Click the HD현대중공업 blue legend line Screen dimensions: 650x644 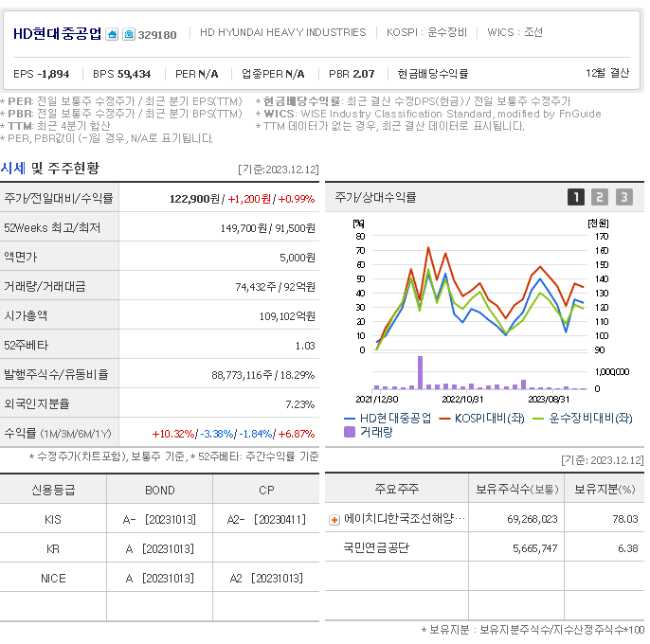click(x=350, y=419)
